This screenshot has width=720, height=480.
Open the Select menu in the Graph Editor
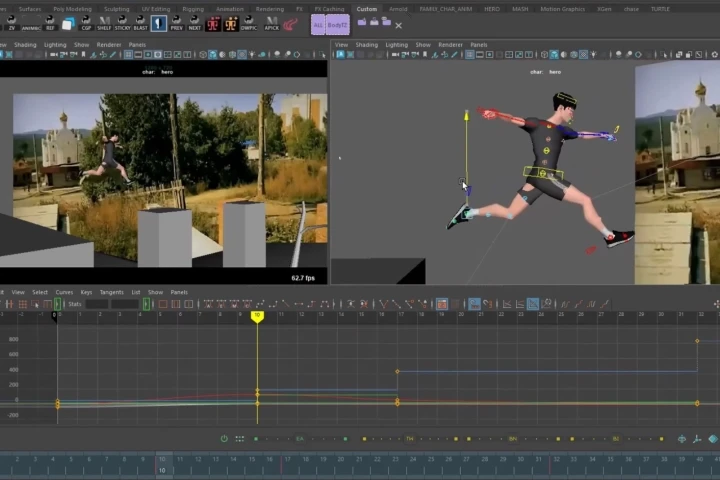coord(40,292)
